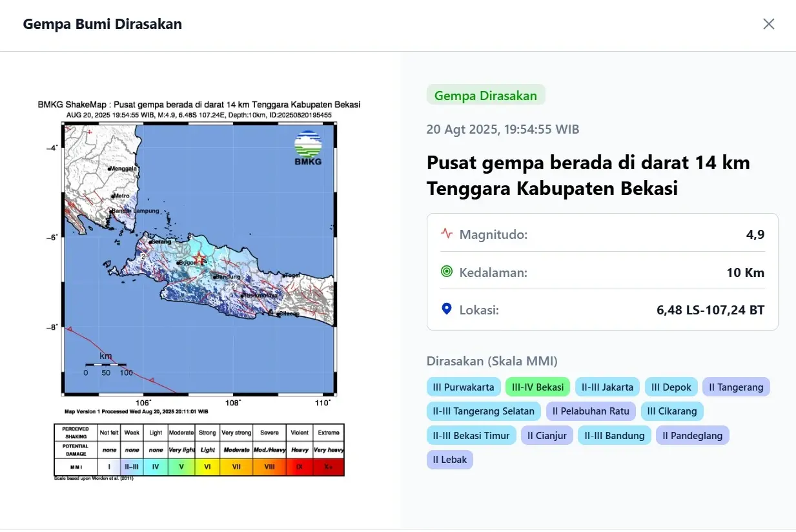
Task: Select the II Pelabuhan Ratu chip
Action: 591,411
